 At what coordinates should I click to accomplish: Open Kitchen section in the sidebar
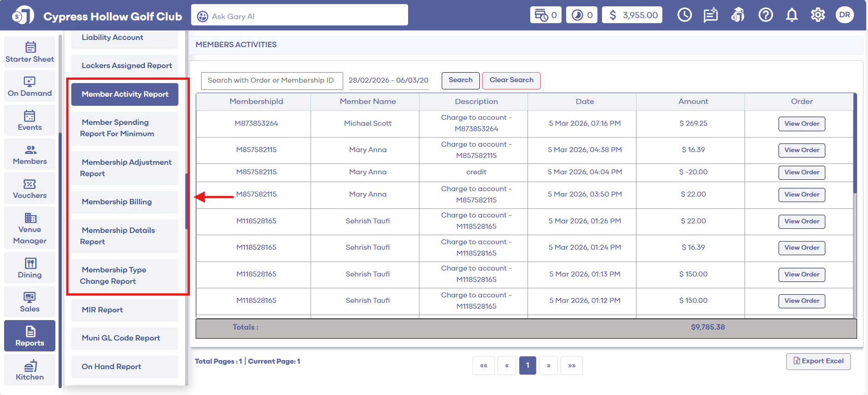pos(30,370)
